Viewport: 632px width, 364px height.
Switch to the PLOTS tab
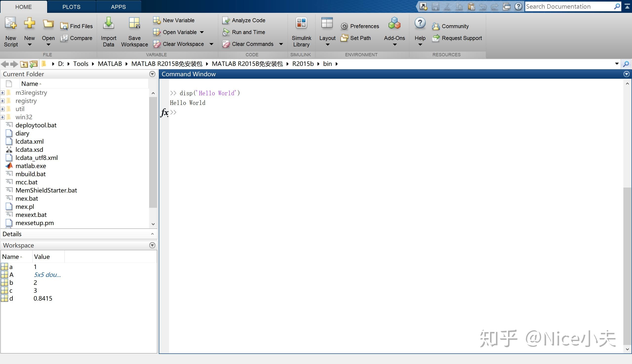pyautogui.click(x=71, y=7)
